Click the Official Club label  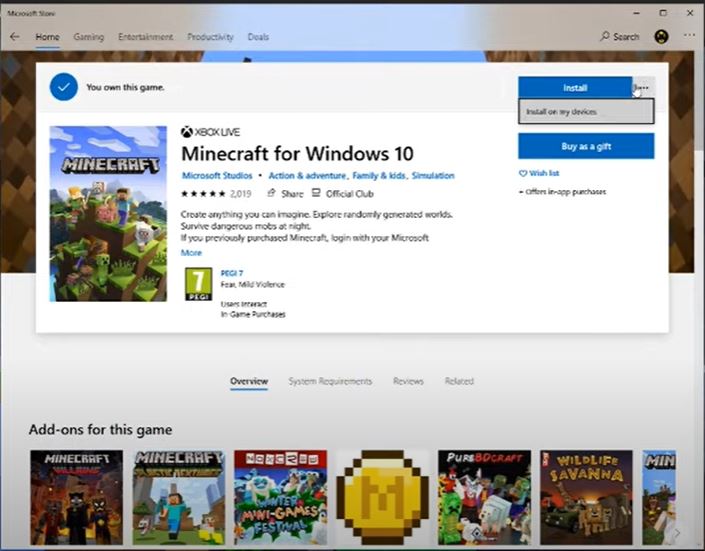tap(350, 194)
